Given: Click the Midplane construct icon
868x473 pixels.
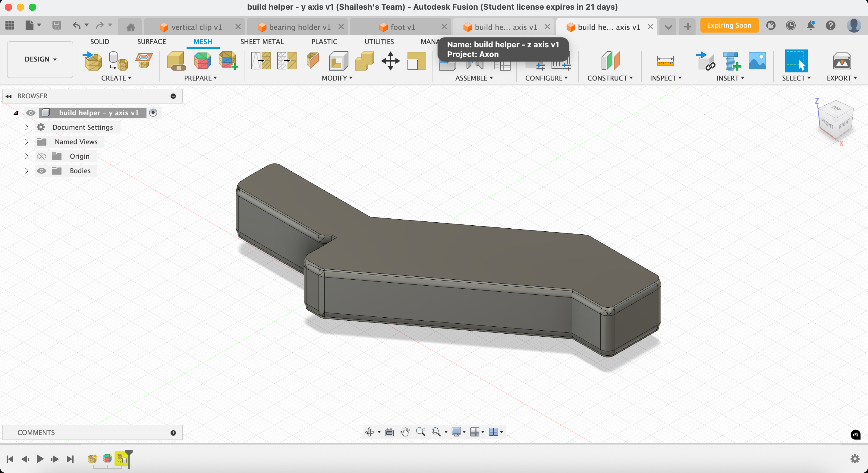Looking at the screenshot, I should tap(610, 61).
